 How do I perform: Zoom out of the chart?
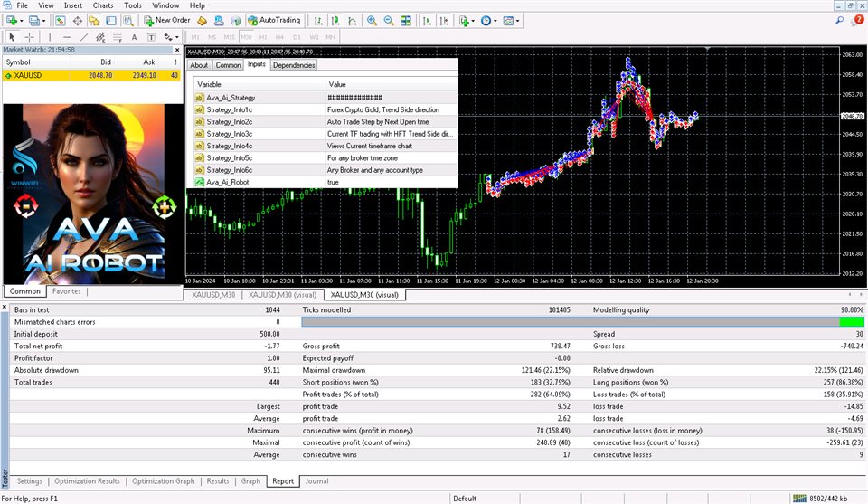click(x=389, y=21)
